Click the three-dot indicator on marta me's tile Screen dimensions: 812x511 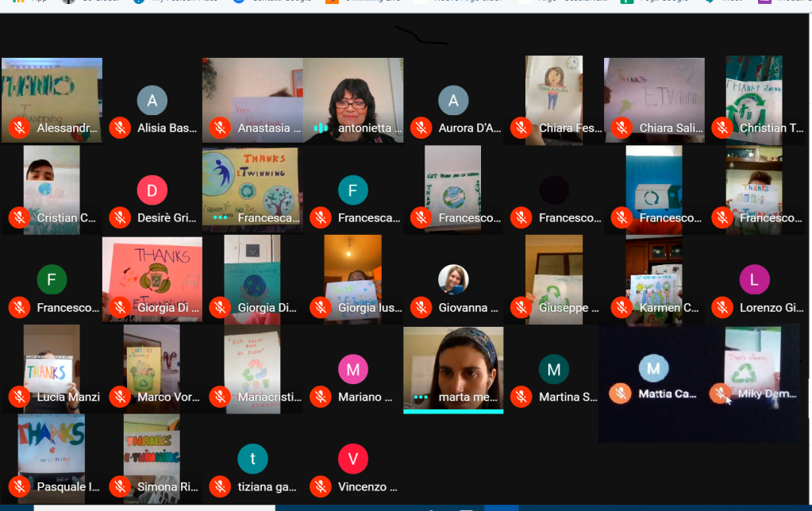(421, 397)
